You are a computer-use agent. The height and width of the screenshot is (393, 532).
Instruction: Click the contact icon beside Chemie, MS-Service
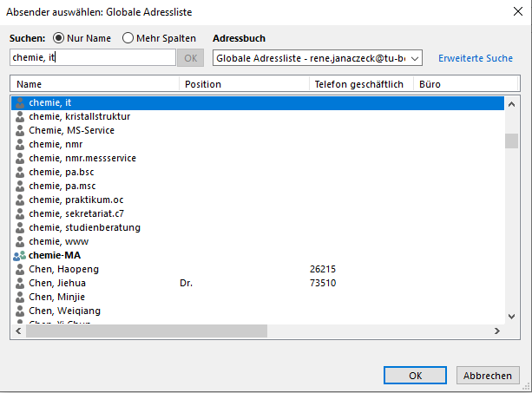(x=20, y=130)
